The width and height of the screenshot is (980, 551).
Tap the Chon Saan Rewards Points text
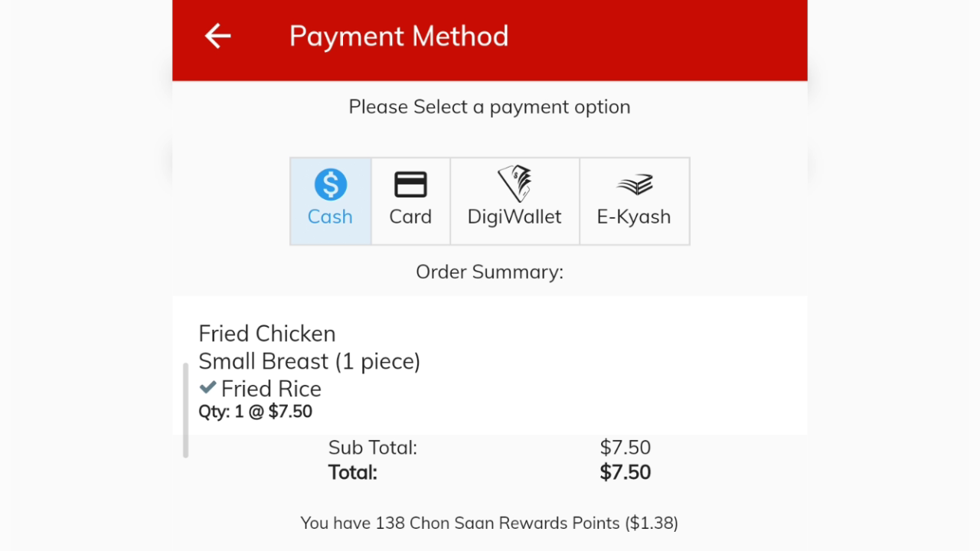point(489,523)
